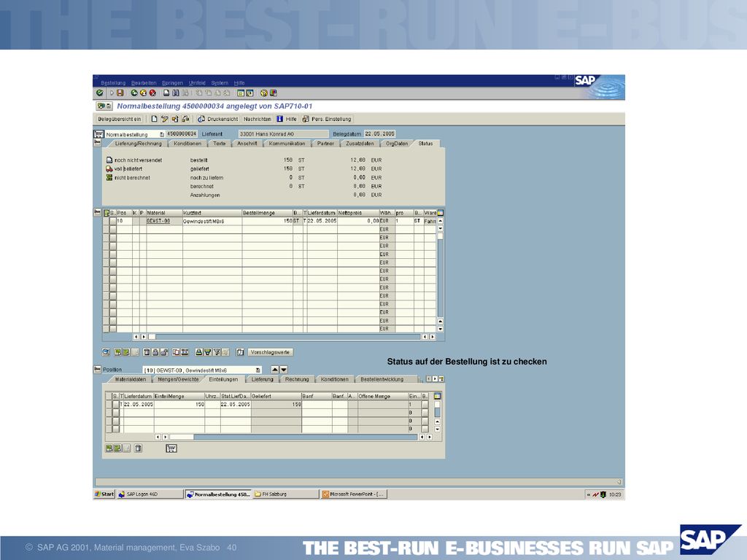This screenshot has height=560, width=747.
Task: Click the Create new session icon
Action: pyautogui.click(x=241, y=93)
